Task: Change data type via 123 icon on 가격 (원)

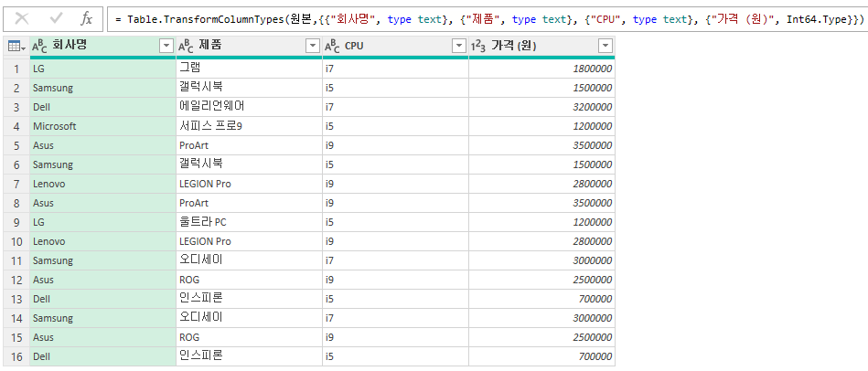Action: pyautogui.click(x=478, y=47)
